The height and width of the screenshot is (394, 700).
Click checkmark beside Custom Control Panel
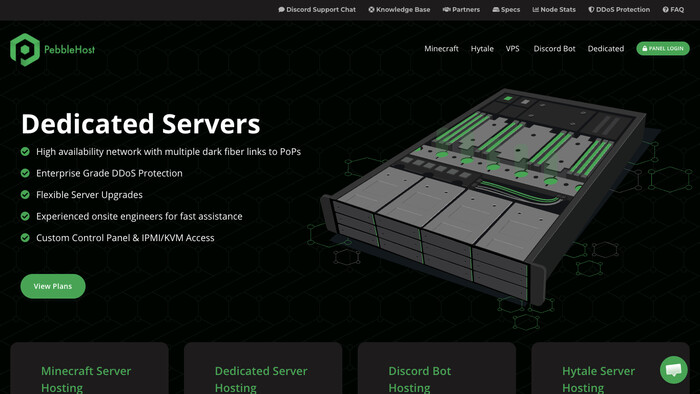click(25, 238)
